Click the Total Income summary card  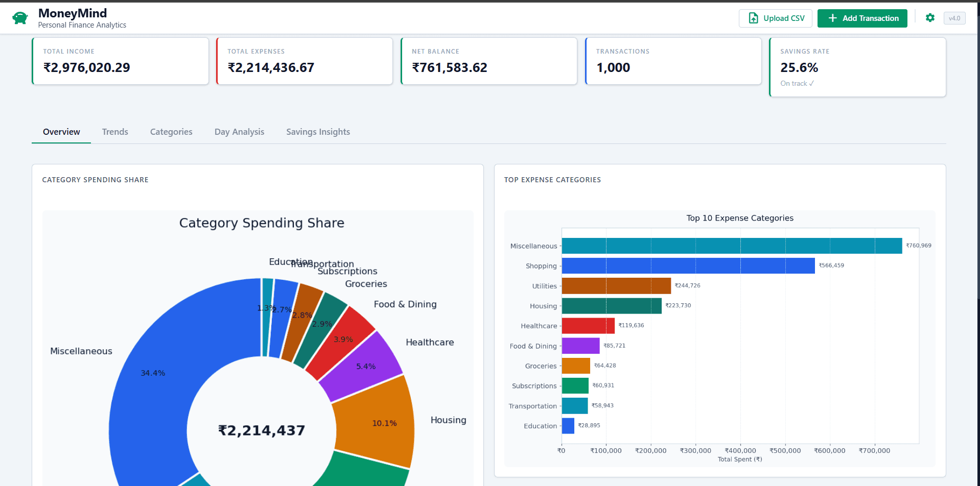pos(120,61)
